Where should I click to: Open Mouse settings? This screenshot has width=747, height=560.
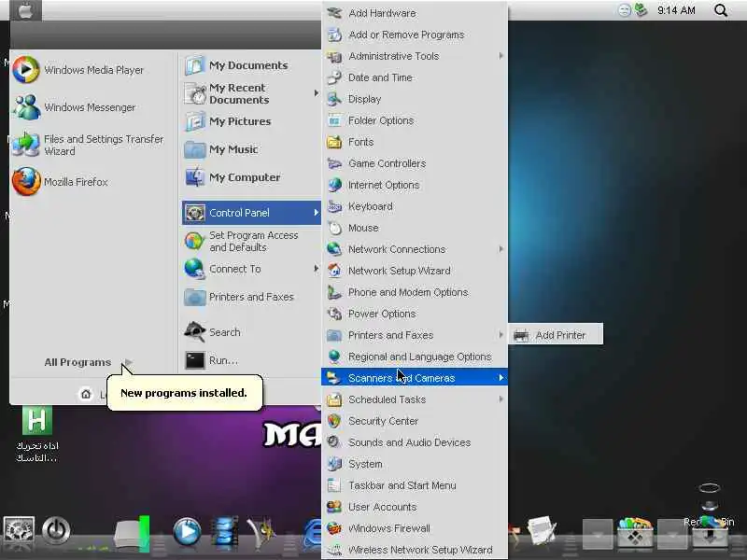[x=415, y=228]
